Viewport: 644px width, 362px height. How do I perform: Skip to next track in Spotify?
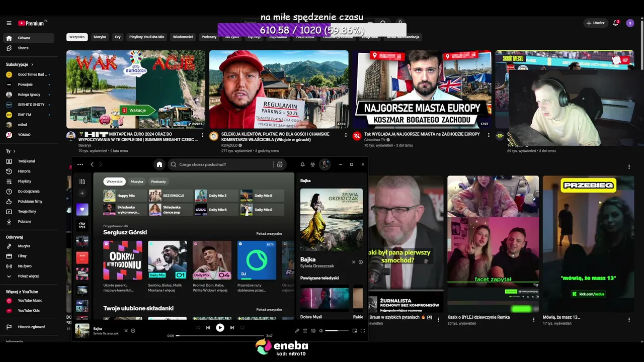click(232, 328)
